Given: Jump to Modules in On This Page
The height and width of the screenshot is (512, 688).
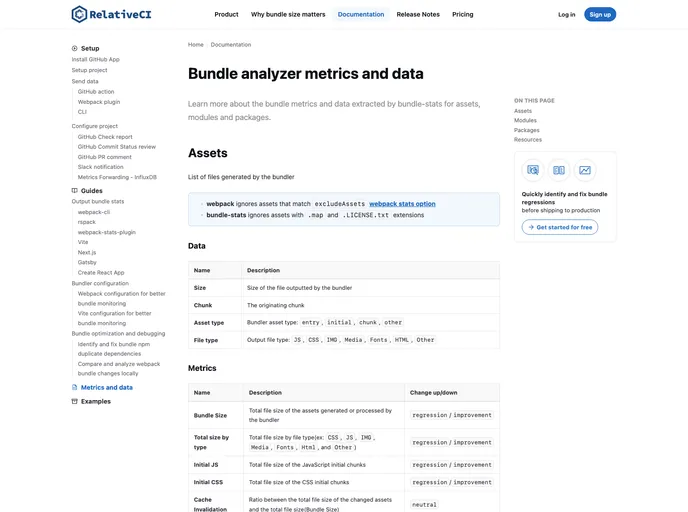Looking at the screenshot, I should pyautogui.click(x=525, y=120).
